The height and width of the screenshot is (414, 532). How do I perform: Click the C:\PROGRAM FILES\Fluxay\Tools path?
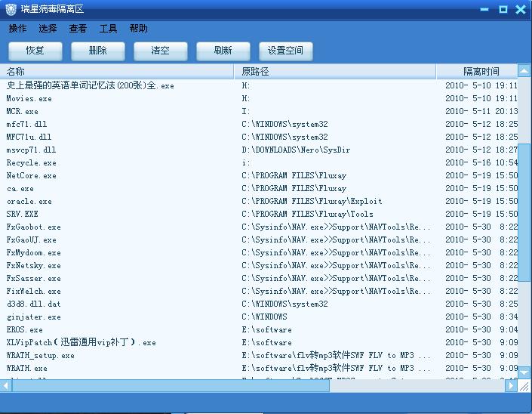[x=307, y=215]
